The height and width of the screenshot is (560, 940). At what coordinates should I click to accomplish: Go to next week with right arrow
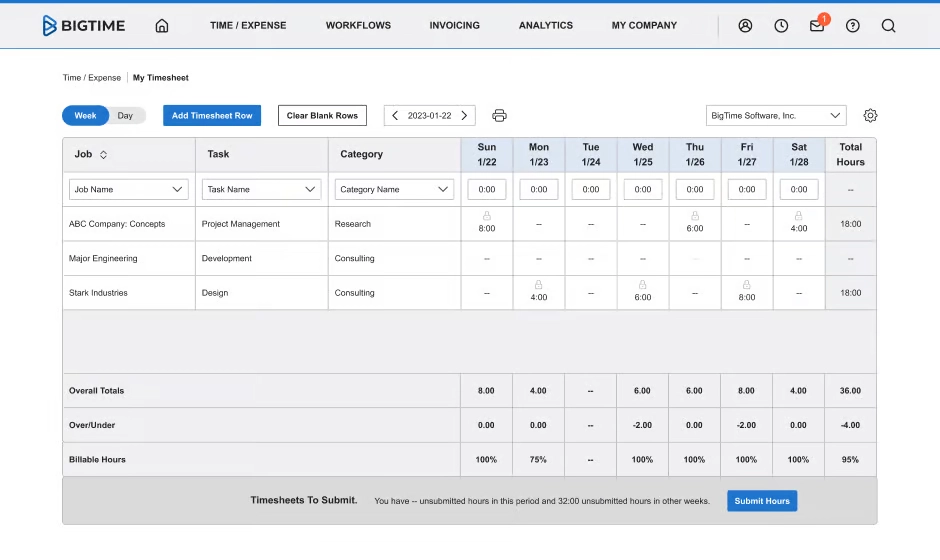(465, 116)
